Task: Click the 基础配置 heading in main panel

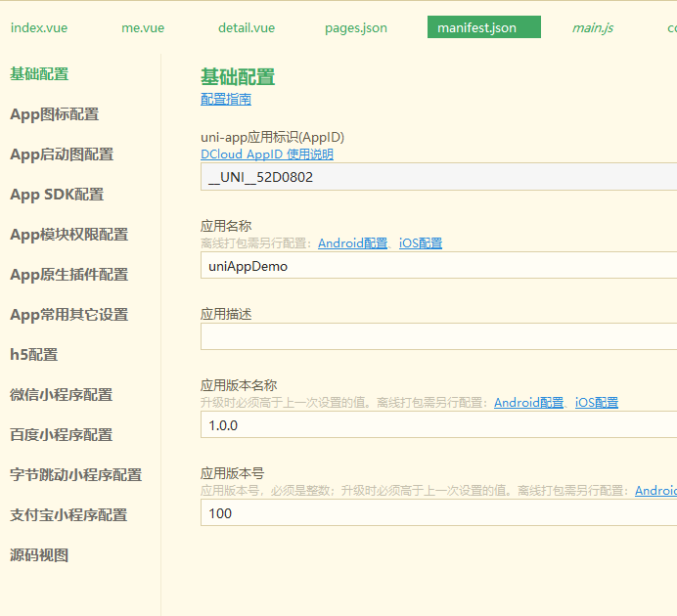Action: click(238, 77)
